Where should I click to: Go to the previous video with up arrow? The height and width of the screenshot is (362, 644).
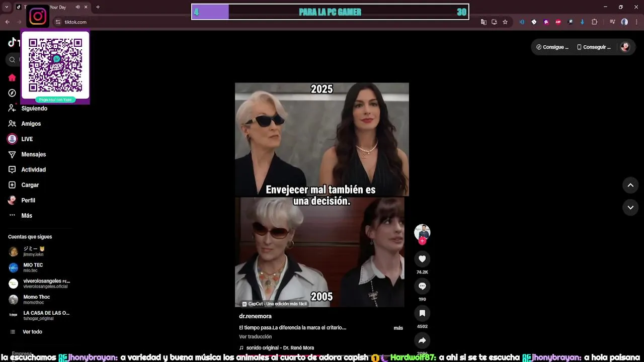pos(630,185)
